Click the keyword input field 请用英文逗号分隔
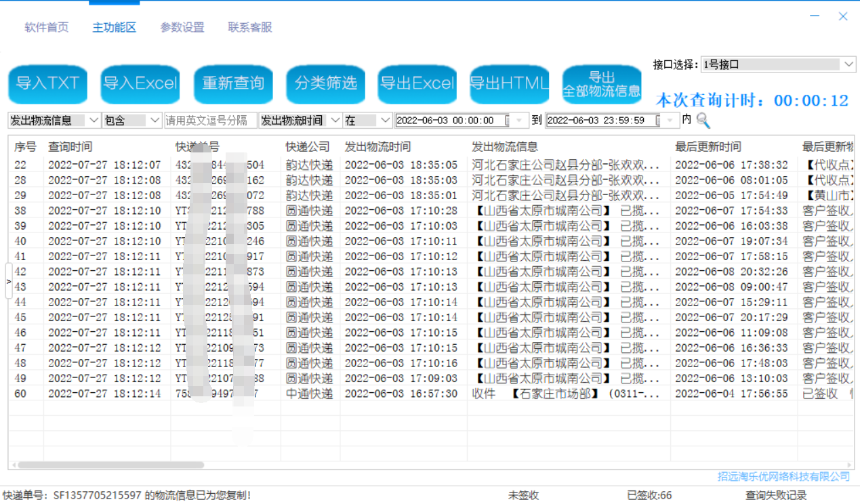This screenshot has height=504, width=860. [210, 121]
